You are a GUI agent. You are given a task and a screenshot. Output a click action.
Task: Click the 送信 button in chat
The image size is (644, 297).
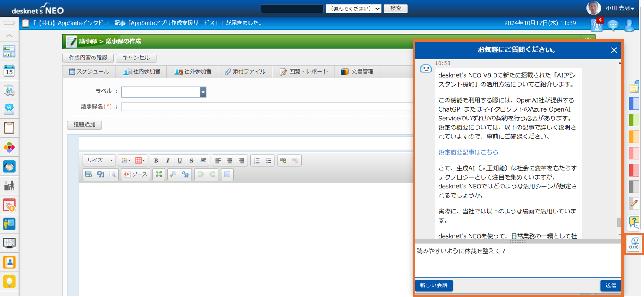click(x=611, y=285)
